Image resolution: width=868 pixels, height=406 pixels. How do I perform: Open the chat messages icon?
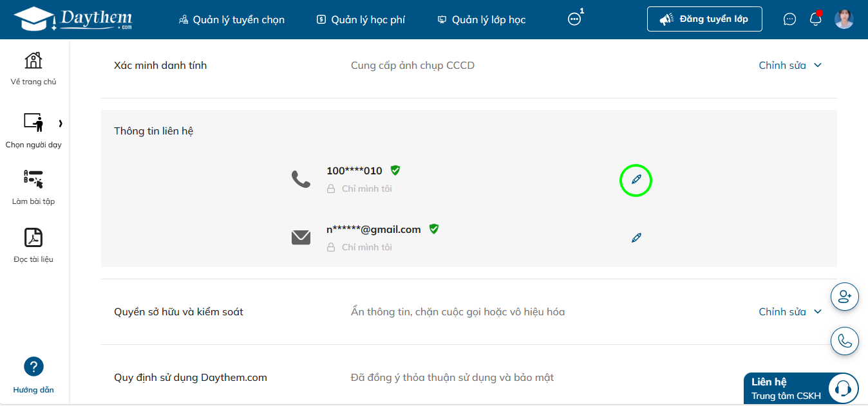tap(789, 19)
